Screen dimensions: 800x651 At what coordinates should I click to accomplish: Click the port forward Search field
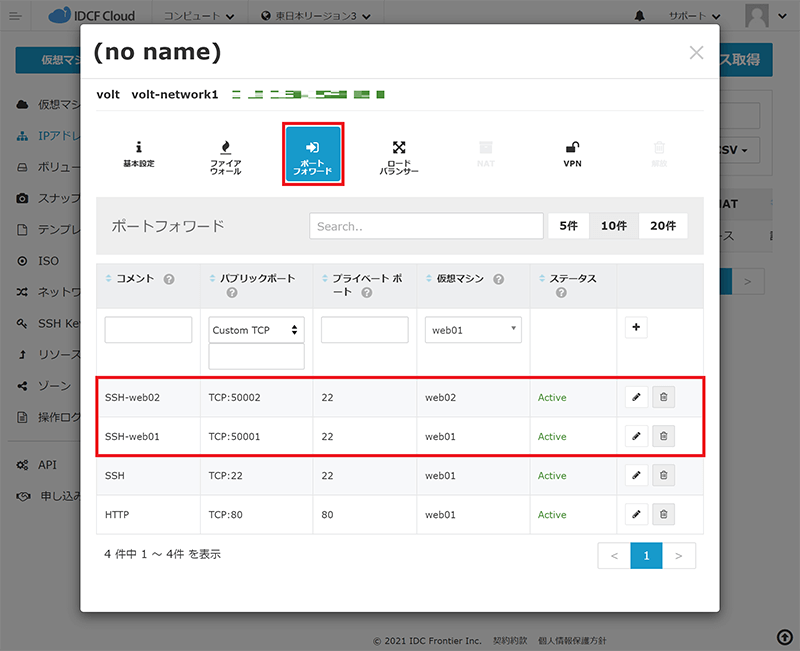[x=425, y=226]
